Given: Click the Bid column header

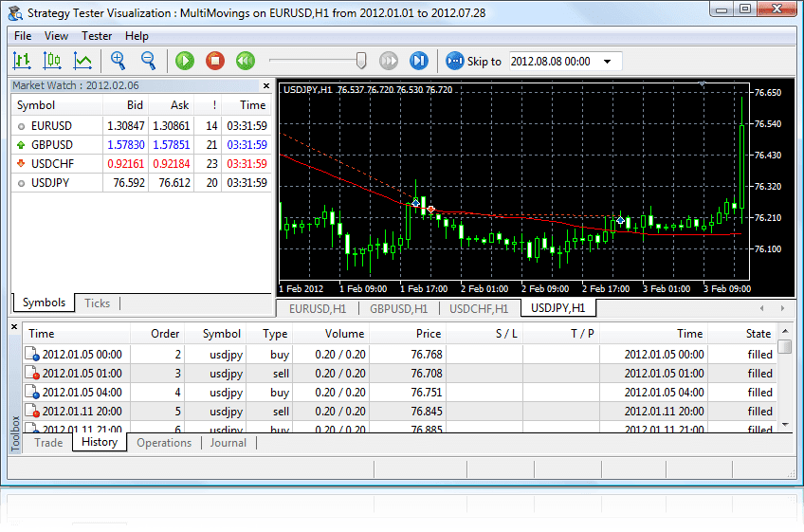Looking at the screenshot, I should tap(125, 105).
